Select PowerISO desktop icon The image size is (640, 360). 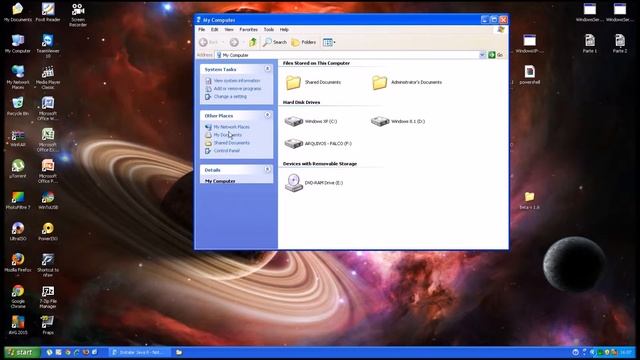click(48, 231)
